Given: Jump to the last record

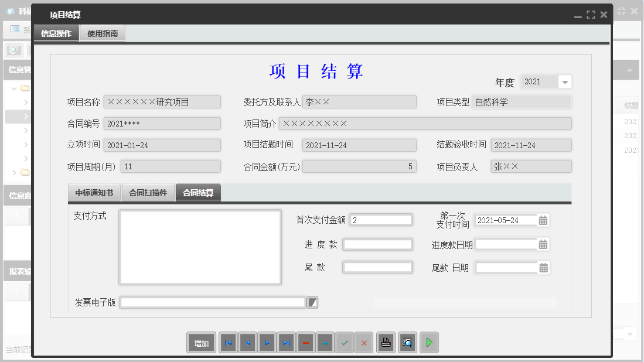Looking at the screenshot, I should (x=286, y=343).
